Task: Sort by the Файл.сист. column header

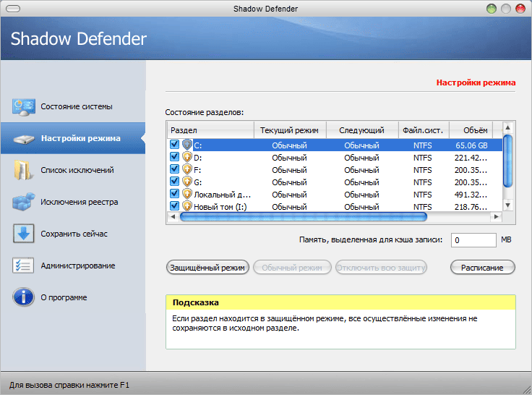Action: [x=423, y=130]
